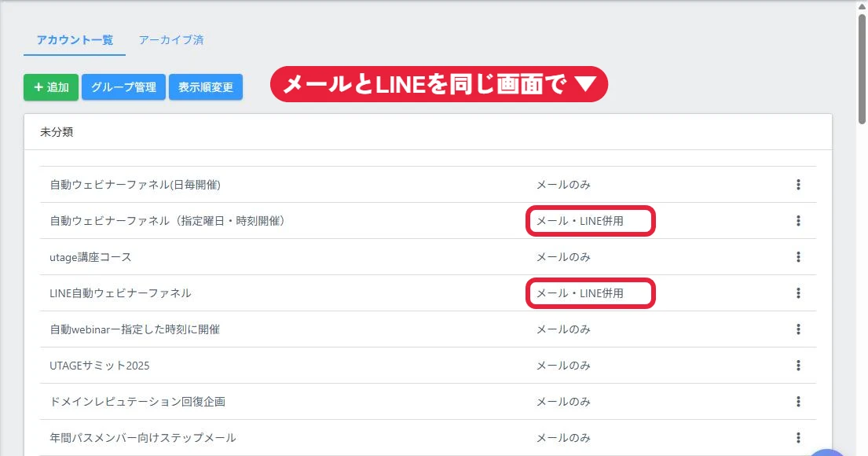Open account utage講座コース
Screen dimensions: 868x456
coord(91,257)
